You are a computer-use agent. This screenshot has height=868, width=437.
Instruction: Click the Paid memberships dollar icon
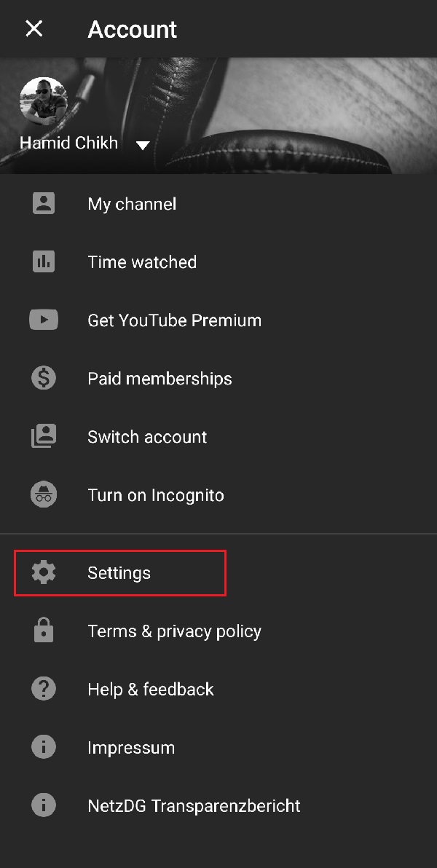[x=43, y=378]
